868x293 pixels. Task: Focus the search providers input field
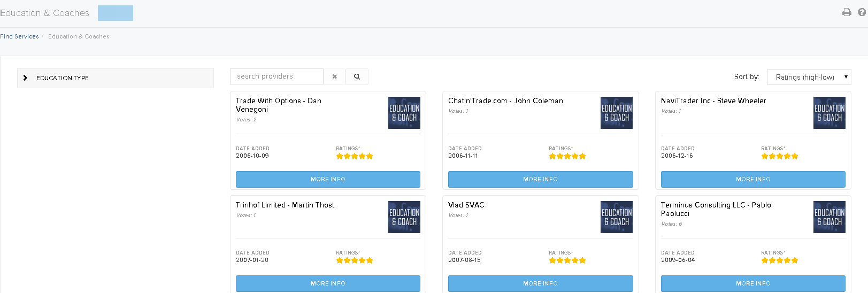click(x=276, y=76)
